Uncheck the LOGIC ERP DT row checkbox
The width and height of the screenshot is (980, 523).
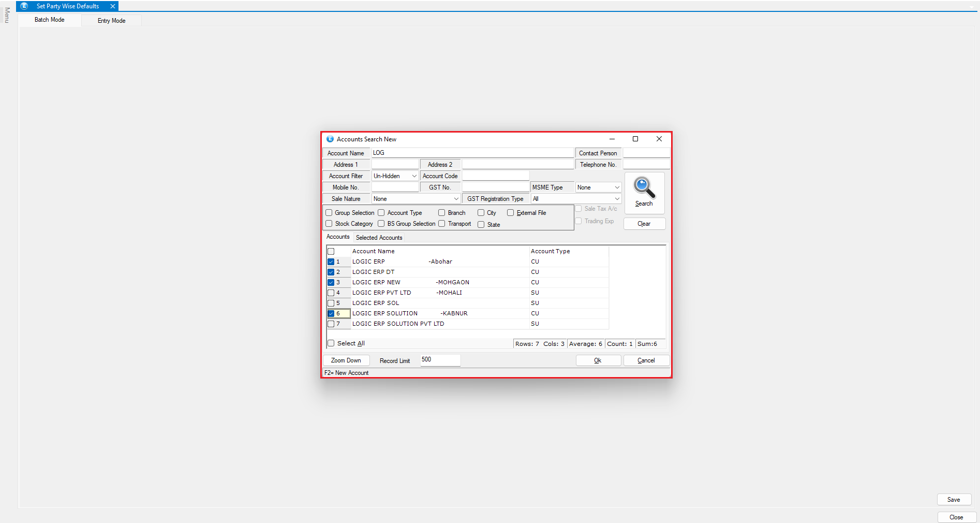coord(331,272)
